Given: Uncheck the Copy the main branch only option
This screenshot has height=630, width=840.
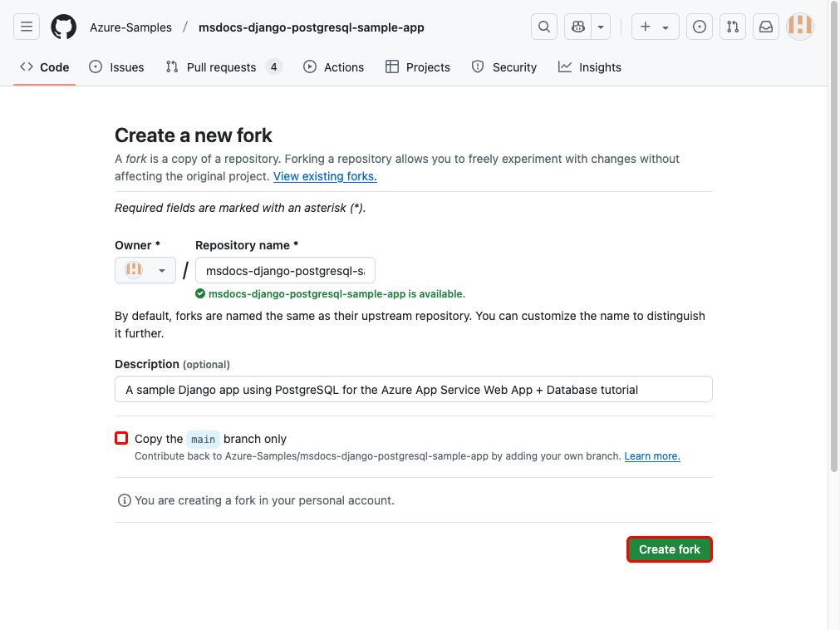Looking at the screenshot, I should (120, 438).
